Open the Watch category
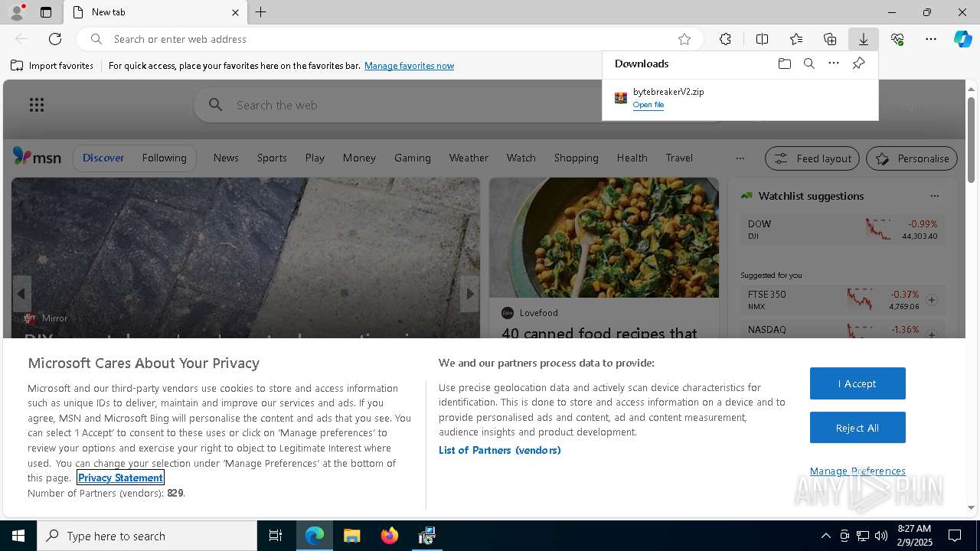This screenshot has height=551, width=980. coord(521,158)
